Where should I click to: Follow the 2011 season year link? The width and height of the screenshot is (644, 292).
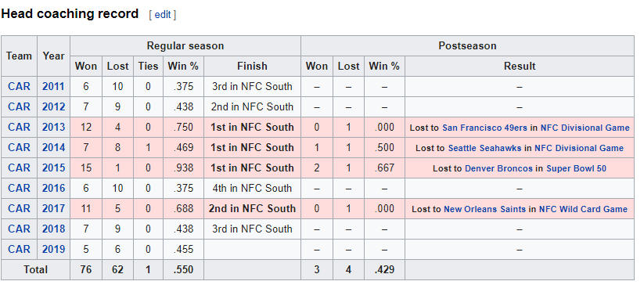click(x=53, y=87)
